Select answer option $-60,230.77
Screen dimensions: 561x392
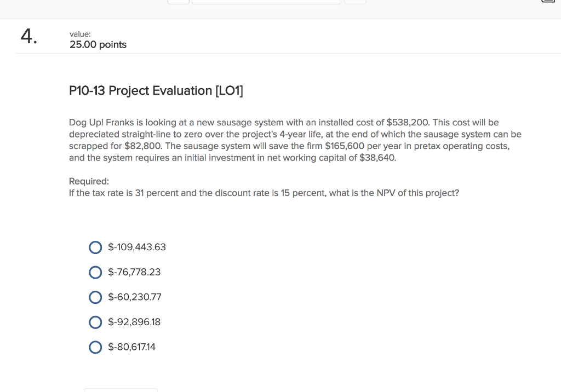[95, 297]
